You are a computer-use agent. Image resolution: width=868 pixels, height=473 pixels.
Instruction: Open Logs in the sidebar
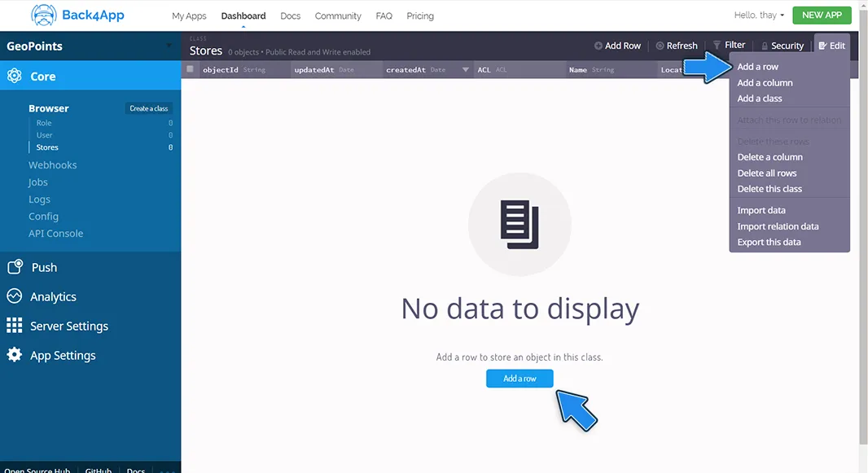coord(39,199)
